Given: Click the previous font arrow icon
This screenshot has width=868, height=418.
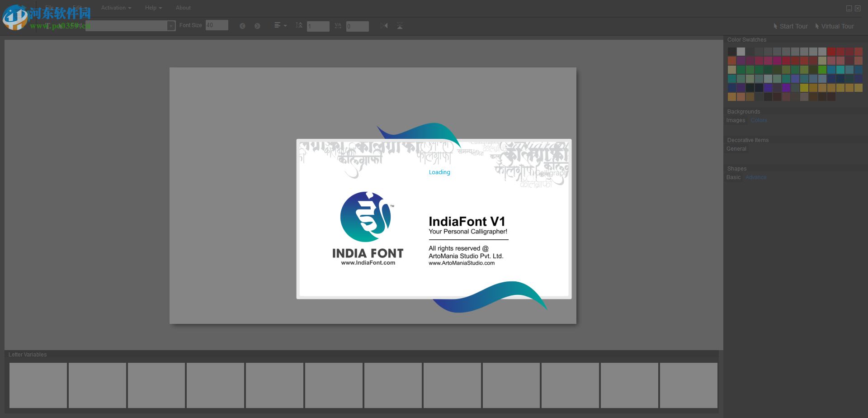Looking at the screenshot, I should tap(242, 26).
